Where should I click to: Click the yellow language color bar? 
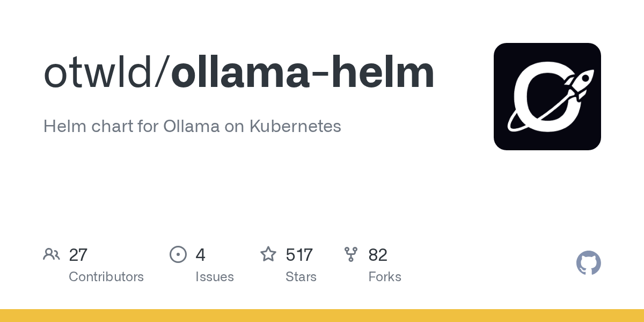[322, 316]
